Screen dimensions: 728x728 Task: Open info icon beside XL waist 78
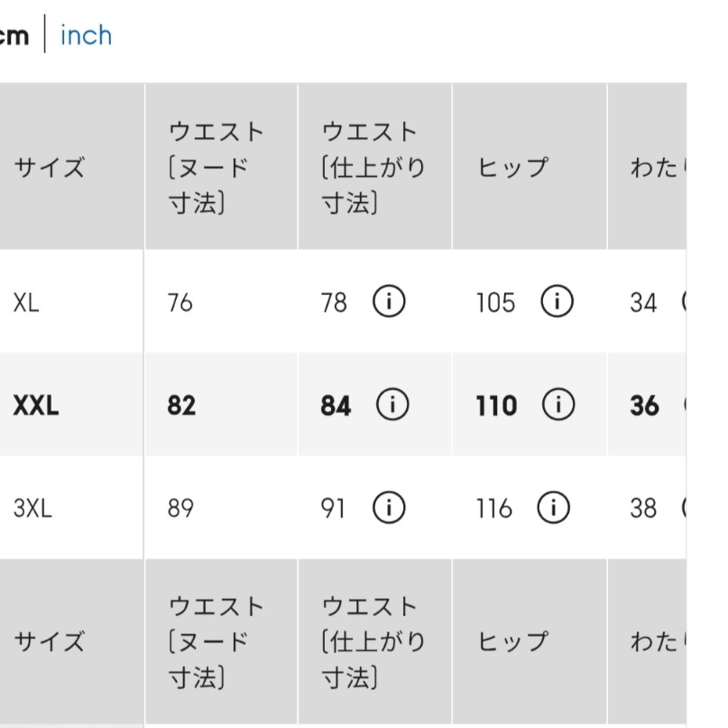pyautogui.click(x=389, y=301)
